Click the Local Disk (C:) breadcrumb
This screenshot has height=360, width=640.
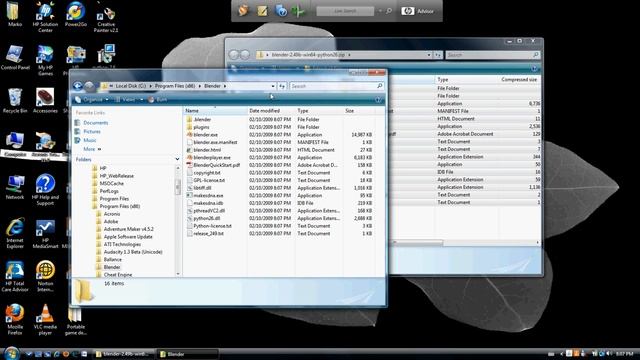tap(131, 86)
